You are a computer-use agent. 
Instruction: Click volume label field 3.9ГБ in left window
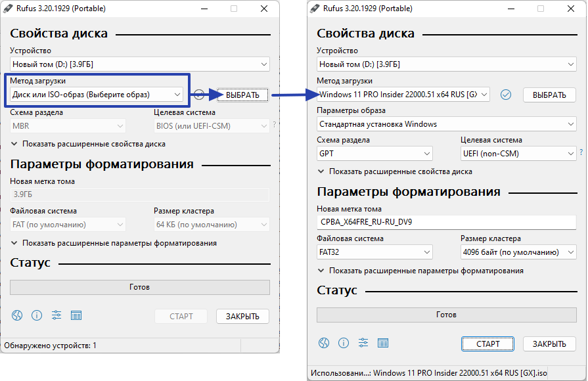tap(140, 194)
